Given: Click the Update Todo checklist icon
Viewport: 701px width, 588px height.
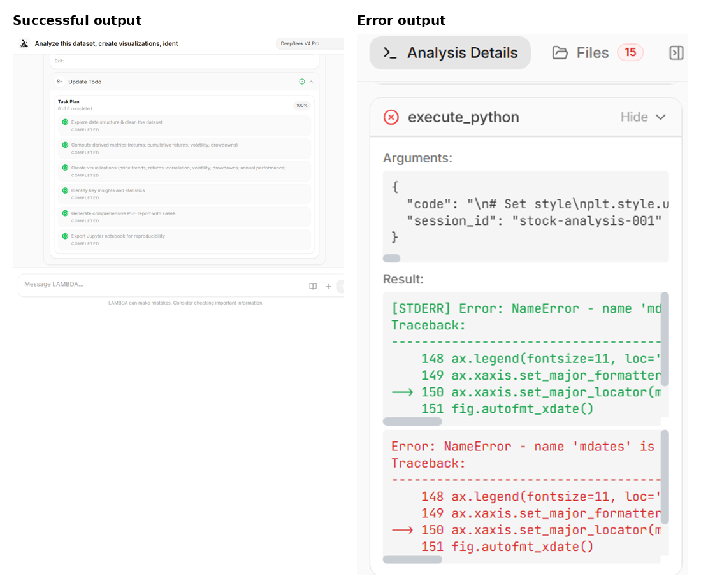Looking at the screenshot, I should tap(60, 82).
